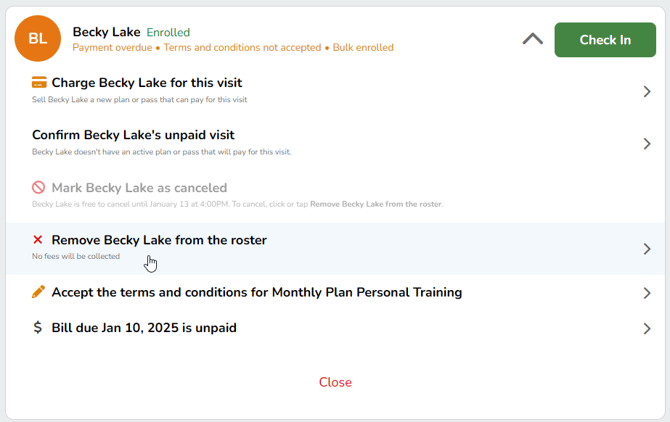670x422 pixels.
Task: Expand the confirm unpaid visit arrow
Action: 647,144
